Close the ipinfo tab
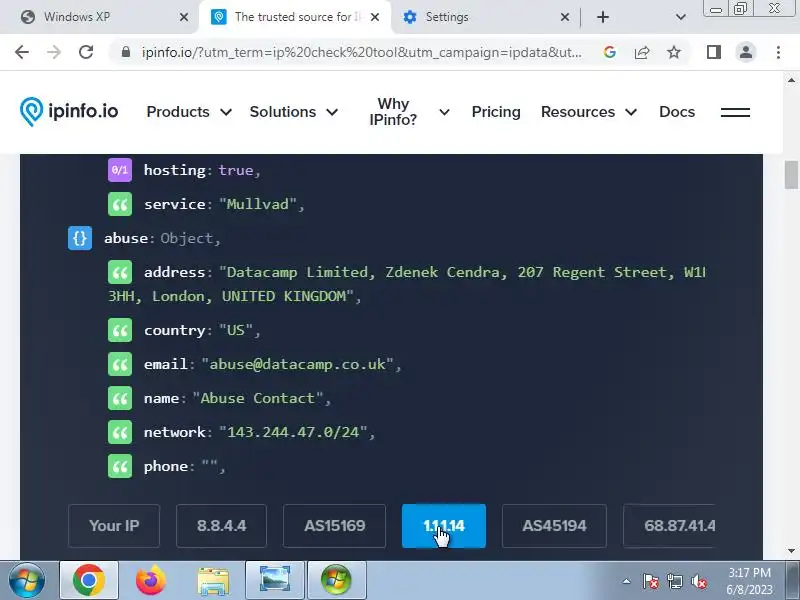The image size is (800, 600). [375, 17]
